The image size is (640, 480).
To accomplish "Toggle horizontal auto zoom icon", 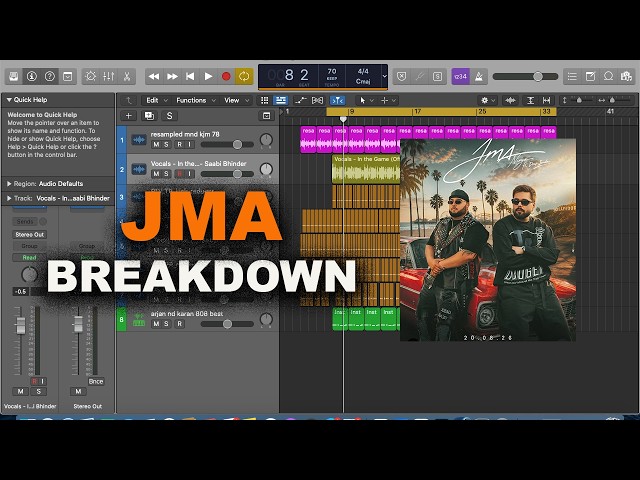I will (x=547, y=100).
